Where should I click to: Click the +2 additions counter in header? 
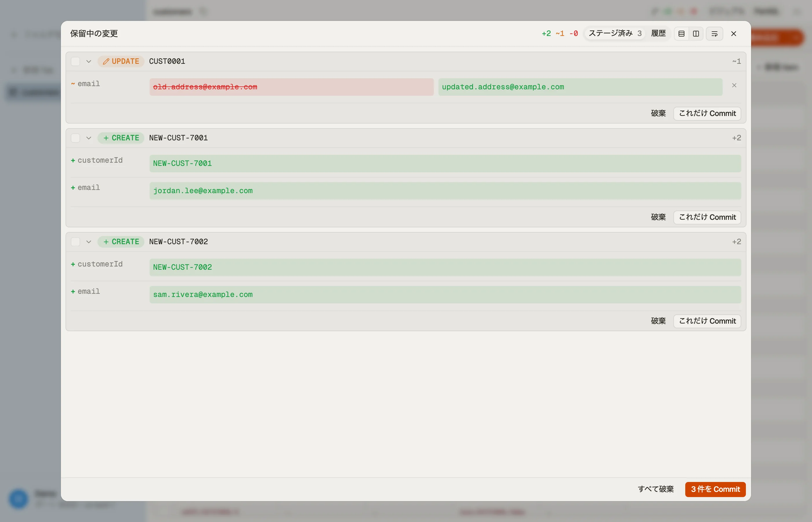point(546,34)
